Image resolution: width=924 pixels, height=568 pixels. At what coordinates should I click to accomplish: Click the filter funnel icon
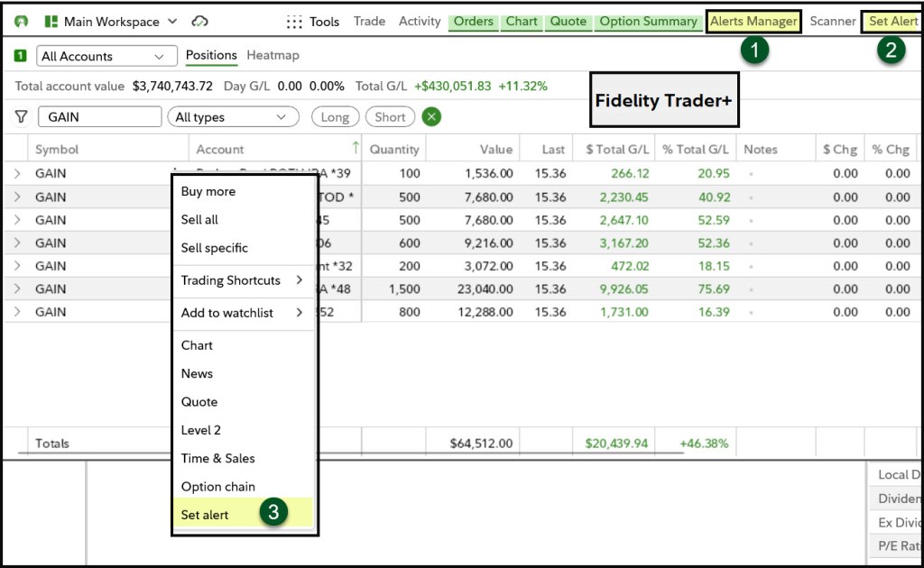21,117
